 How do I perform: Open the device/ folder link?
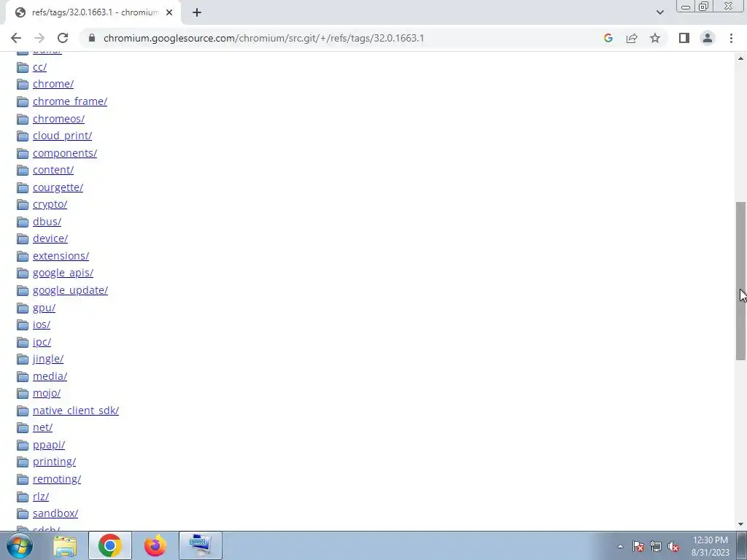pyautogui.click(x=50, y=238)
